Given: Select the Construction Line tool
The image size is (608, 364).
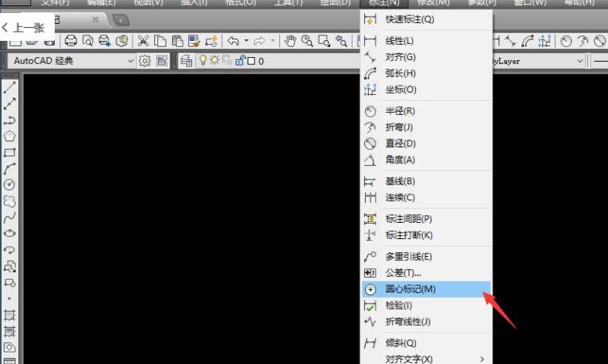Looking at the screenshot, I should 10,103.
